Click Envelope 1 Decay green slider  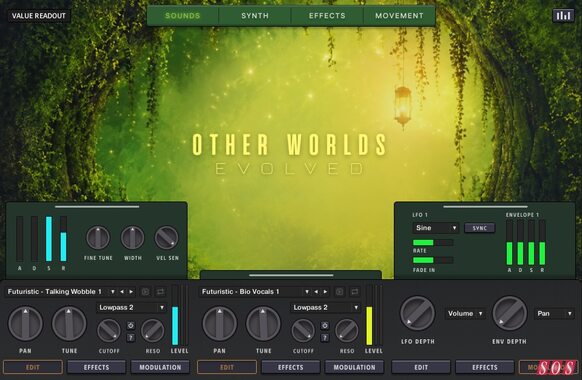coord(520,243)
